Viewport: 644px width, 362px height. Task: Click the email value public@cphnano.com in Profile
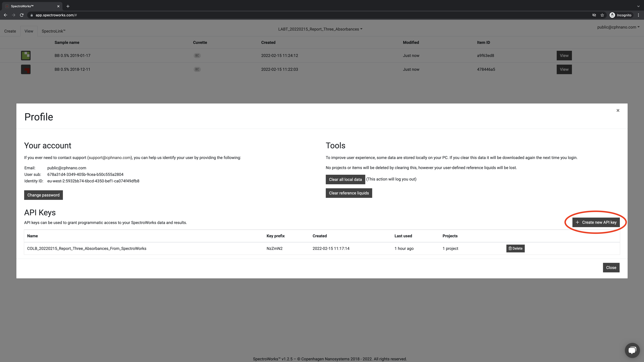[67, 168]
